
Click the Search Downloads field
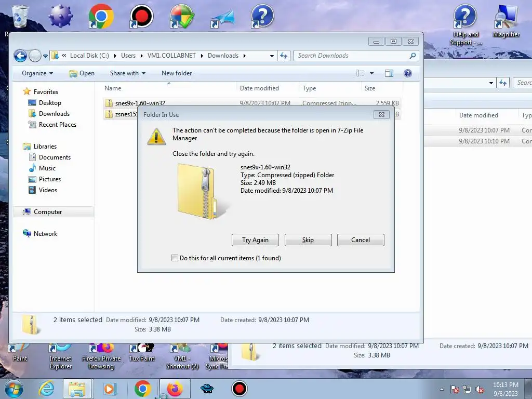click(356, 56)
